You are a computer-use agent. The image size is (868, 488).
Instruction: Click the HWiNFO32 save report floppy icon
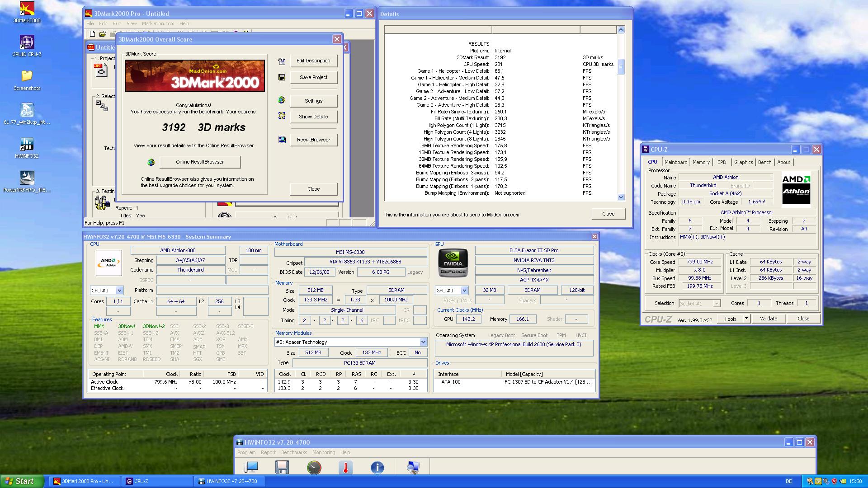282,467
